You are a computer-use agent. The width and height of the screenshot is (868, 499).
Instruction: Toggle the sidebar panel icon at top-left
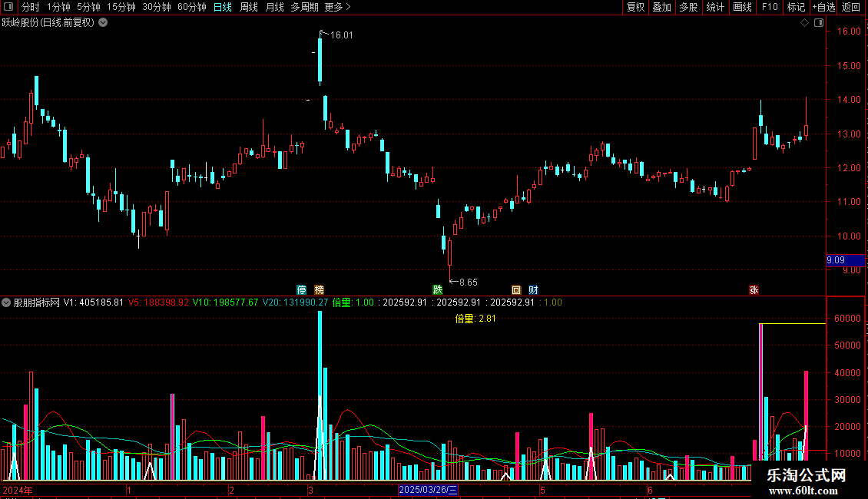point(8,7)
